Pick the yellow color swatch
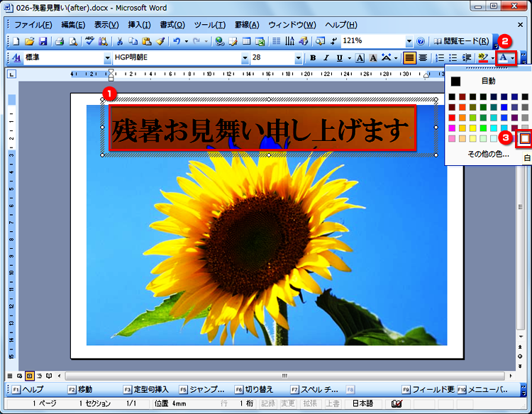 (472, 128)
